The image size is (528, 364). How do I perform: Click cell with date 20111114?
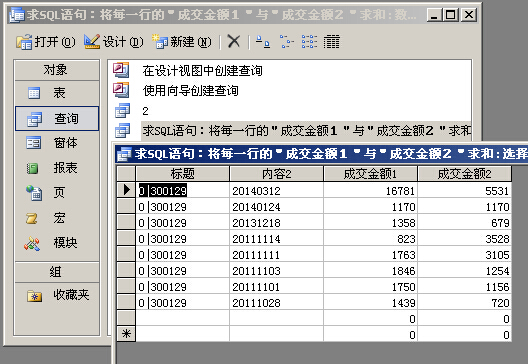pos(276,239)
